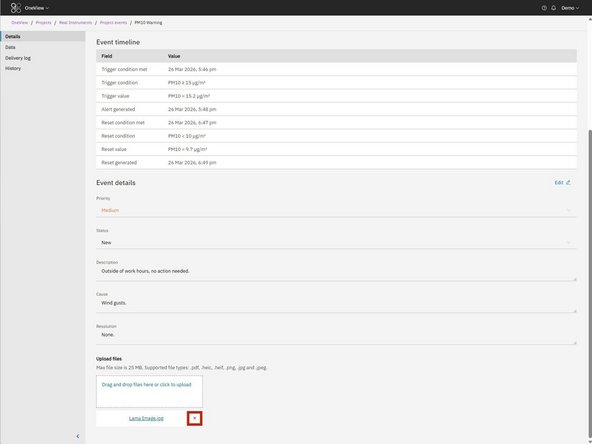Go to OneView breadcrumb link
This screenshot has width=592, height=444.
pos(20,23)
